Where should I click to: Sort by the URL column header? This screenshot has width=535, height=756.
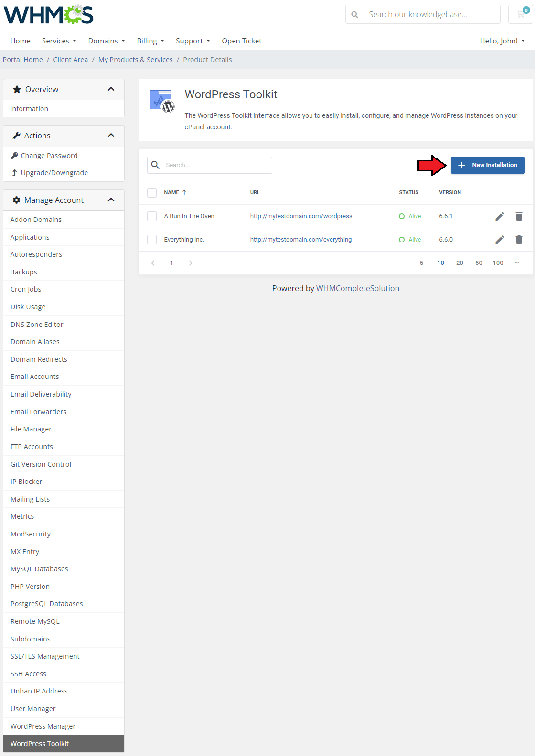[x=255, y=192]
